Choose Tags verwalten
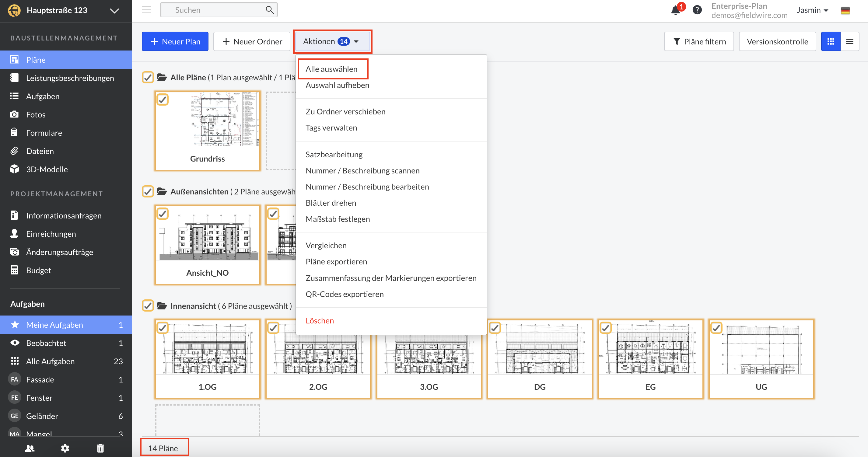 pyautogui.click(x=331, y=127)
